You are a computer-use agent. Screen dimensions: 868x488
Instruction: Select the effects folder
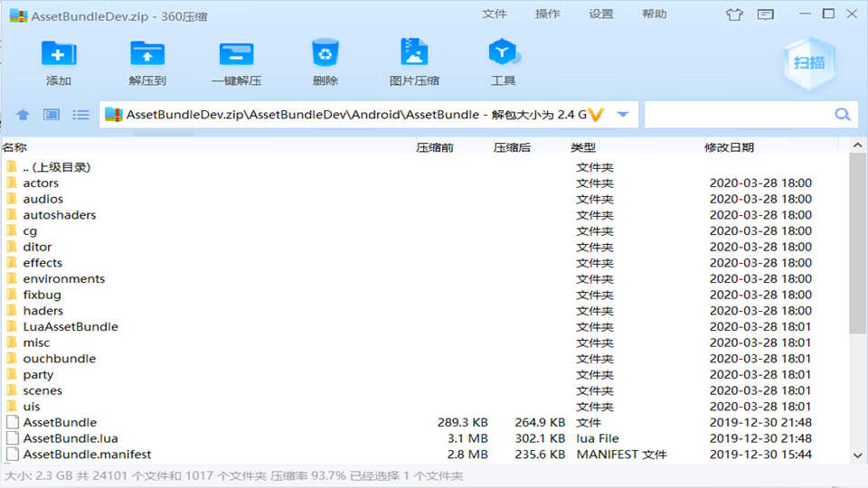[x=42, y=263]
